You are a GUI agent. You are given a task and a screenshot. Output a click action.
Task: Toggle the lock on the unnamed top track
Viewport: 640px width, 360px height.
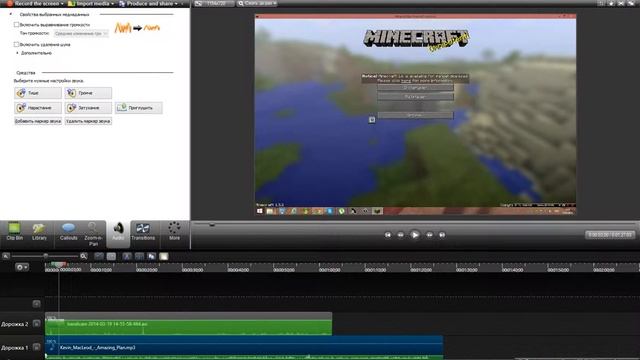(36, 304)
